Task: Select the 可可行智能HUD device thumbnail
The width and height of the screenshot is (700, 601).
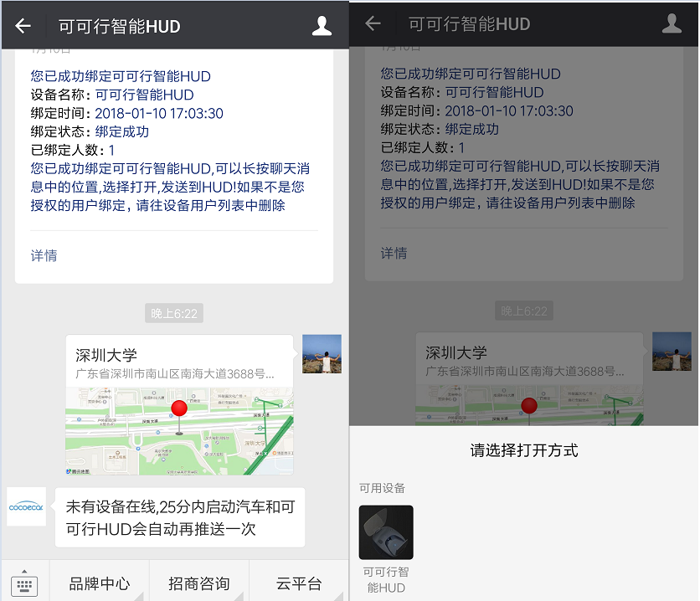Action: (x=386, y=532)
